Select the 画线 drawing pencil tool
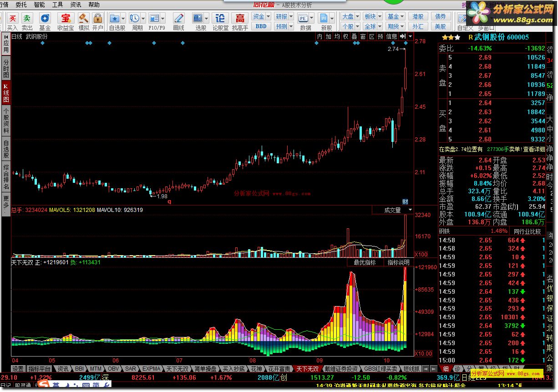The height and width of the screenshot is (392, 558). pos(179,18)
